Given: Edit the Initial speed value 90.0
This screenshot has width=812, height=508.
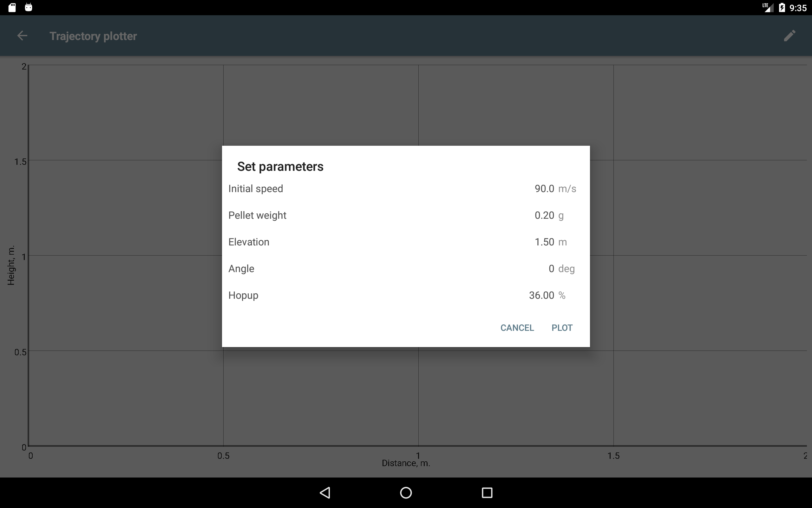Looking at the screenshot, I should pyautogui.click(x=544, y=189).
